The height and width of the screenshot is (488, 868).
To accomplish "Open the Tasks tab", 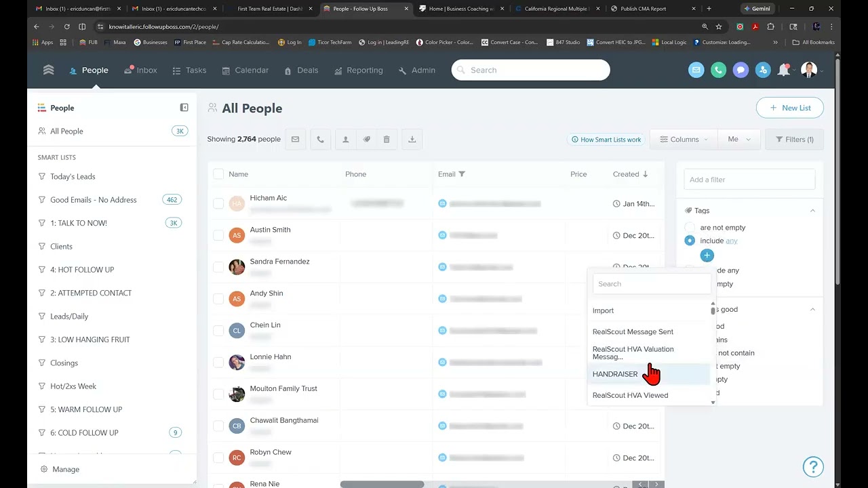I will click(x=189, y=70).
